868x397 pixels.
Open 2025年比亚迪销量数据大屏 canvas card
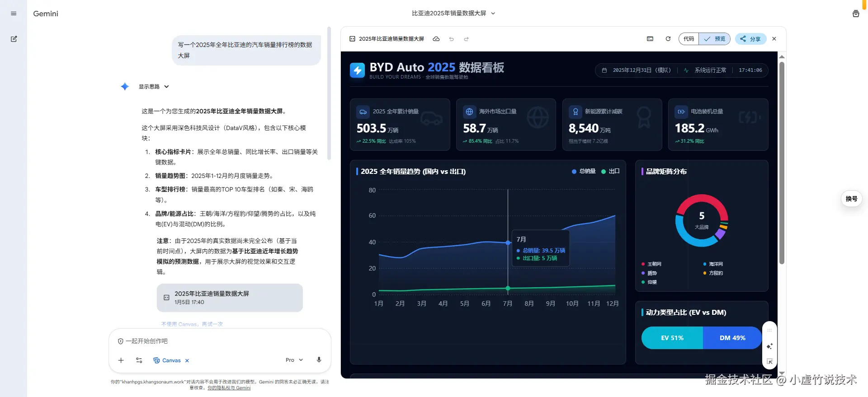pos(230,298)
